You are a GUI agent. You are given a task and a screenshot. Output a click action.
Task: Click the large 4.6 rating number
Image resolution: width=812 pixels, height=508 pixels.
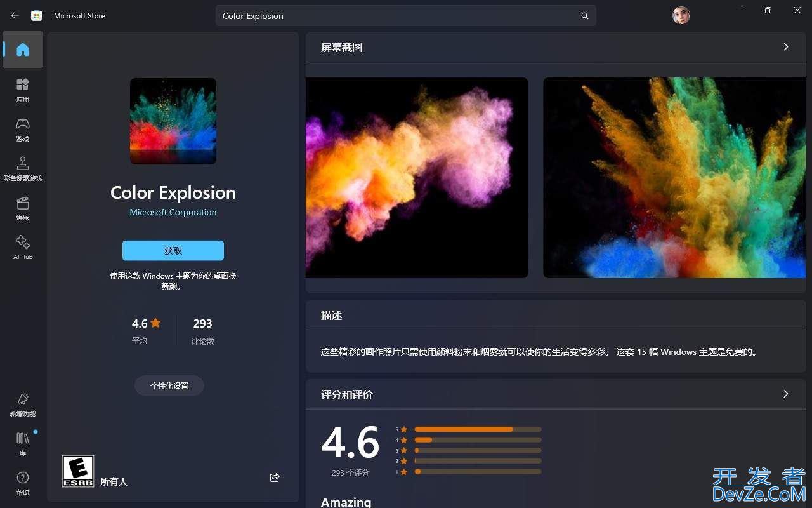point(350,443)
